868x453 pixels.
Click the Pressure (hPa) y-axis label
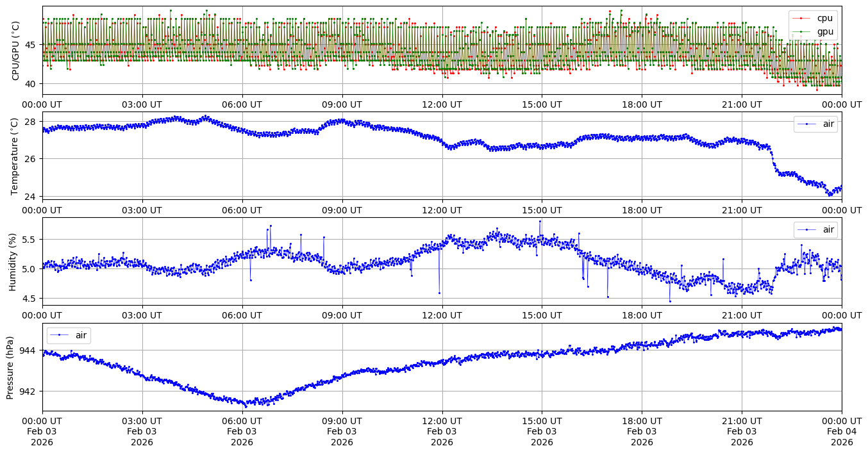pyautogui.click(x=10, y=367)
